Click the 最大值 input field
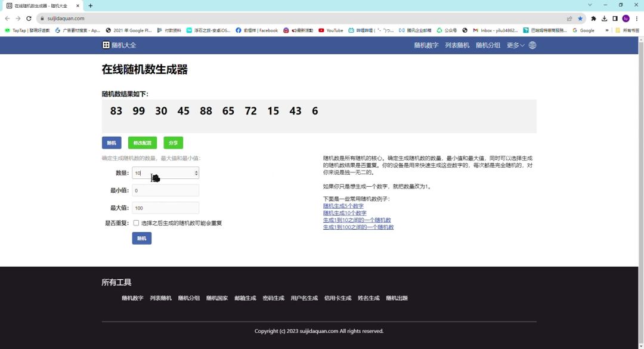 point(165,208)
